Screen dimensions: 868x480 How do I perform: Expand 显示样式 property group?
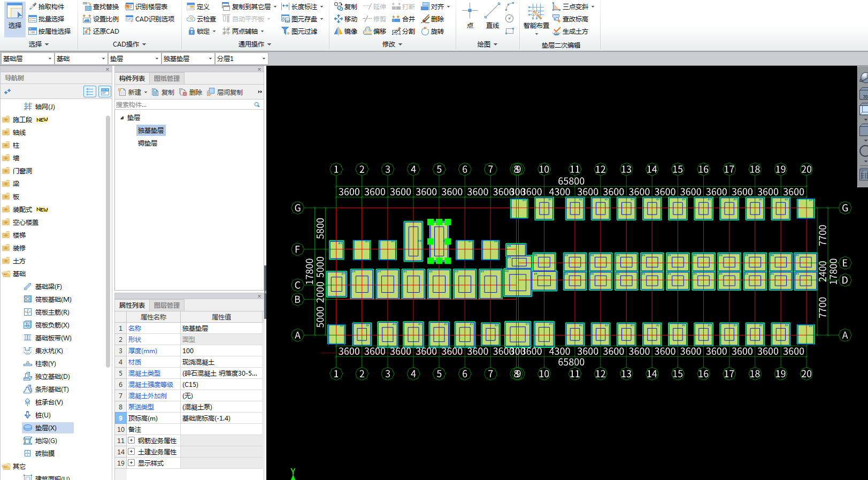[x=131, y=463]
